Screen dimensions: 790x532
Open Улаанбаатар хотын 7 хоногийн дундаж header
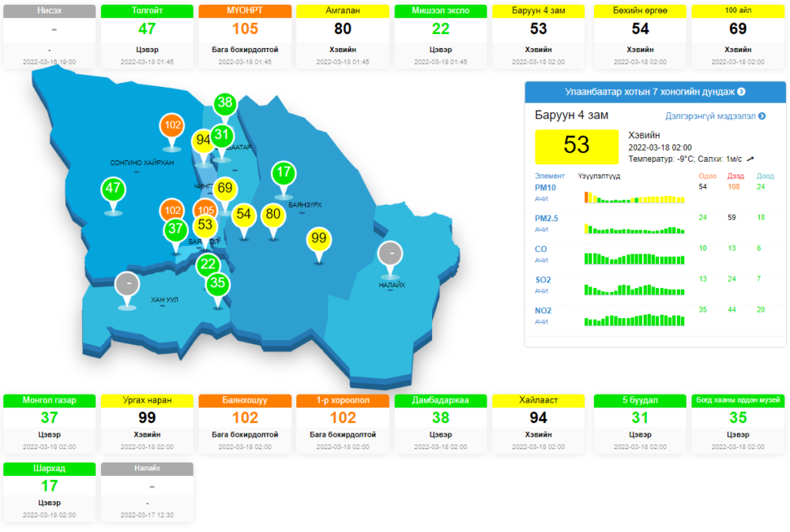click(655, 92)
